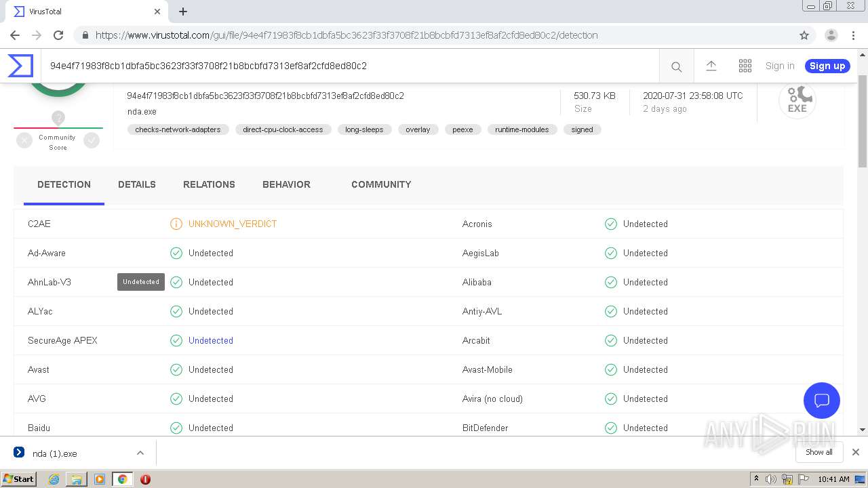868x488 pixels.
Task: Open the apps grid icon
Action: [745, 66]
